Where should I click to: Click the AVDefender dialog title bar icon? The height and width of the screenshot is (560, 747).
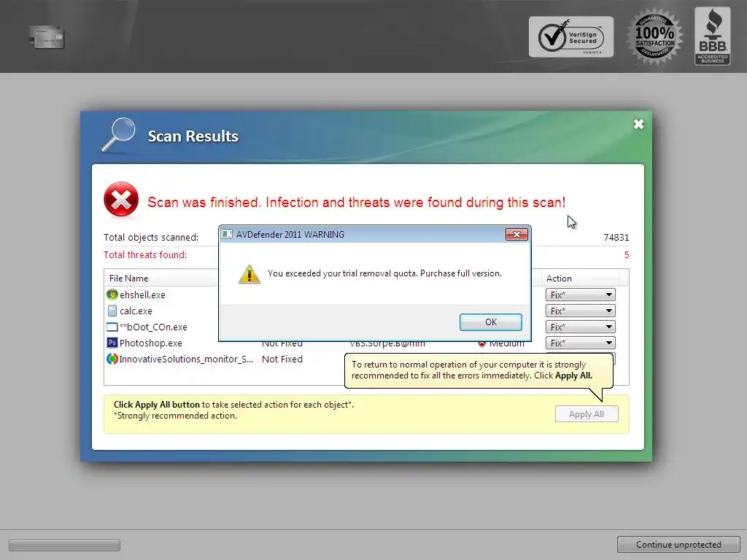pyautogui.click(x=228, y=234)
